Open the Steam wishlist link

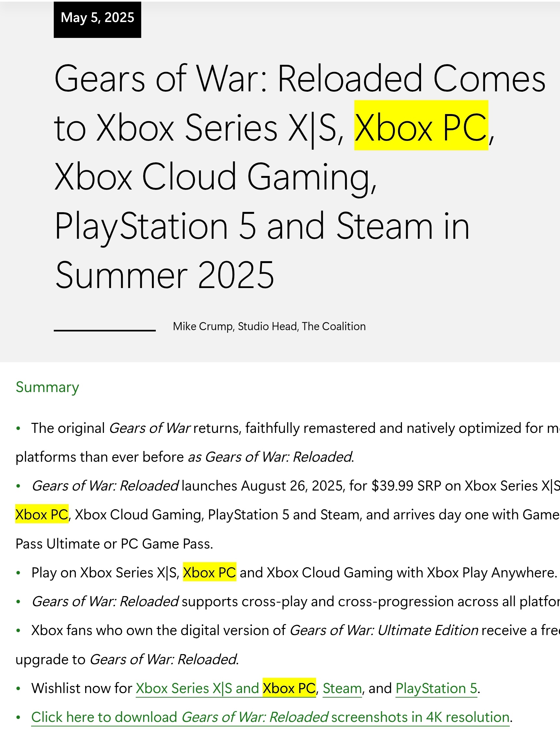click(342, 689)
